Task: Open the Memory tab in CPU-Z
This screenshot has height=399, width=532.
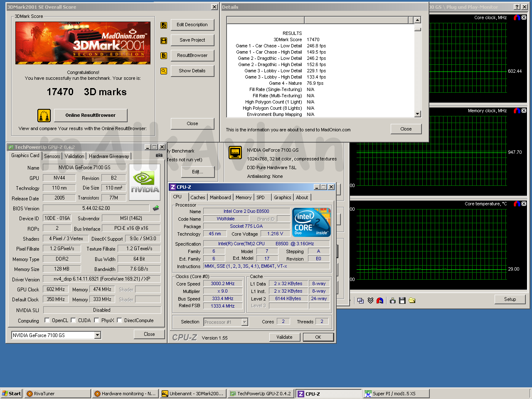Action: tap(244, 197)
